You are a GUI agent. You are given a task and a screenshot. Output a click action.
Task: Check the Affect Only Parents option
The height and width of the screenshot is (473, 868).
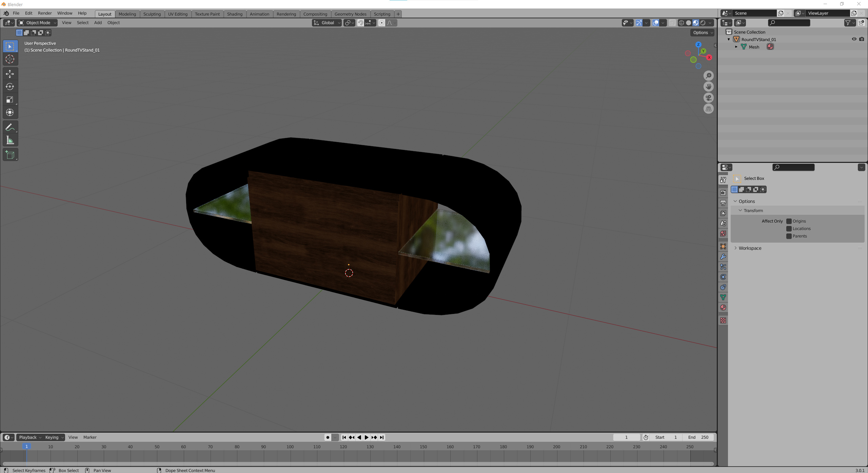[x=789, y=236]
